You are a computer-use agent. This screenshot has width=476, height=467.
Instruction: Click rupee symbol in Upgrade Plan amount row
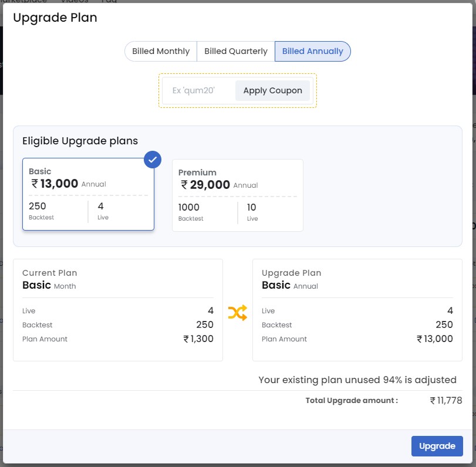click(420, 339)
